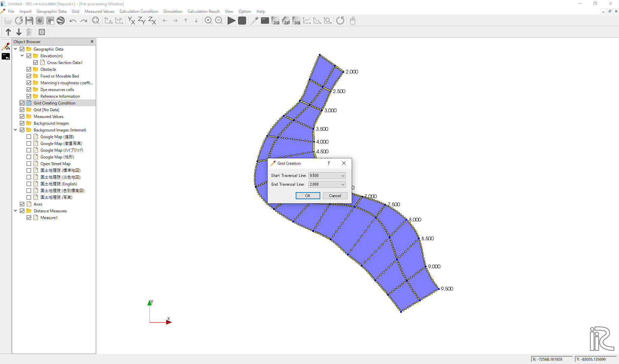Stop the solver with the Stop icon
This screenshot has height=364, width=619.
coord(242,21)
